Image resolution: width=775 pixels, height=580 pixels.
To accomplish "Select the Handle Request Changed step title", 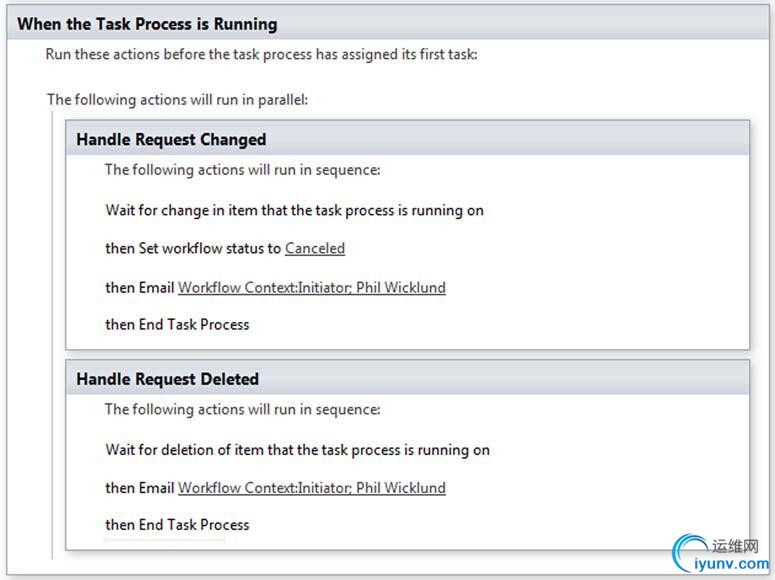I will 171,140.
